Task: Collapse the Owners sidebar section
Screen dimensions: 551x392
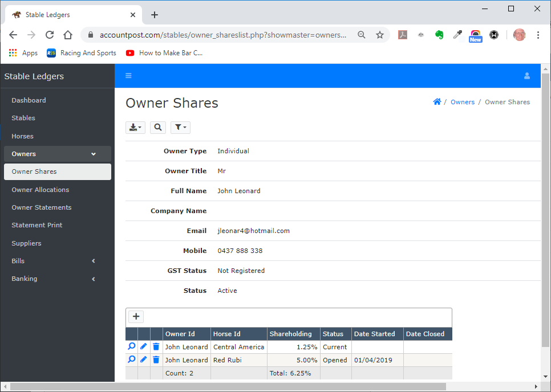Action: pos(58,154)
